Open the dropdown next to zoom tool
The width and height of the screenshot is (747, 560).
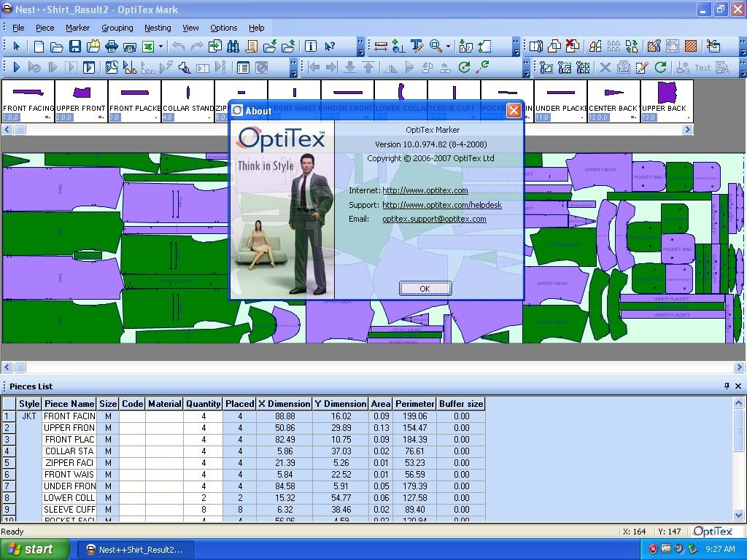(449, 46)
